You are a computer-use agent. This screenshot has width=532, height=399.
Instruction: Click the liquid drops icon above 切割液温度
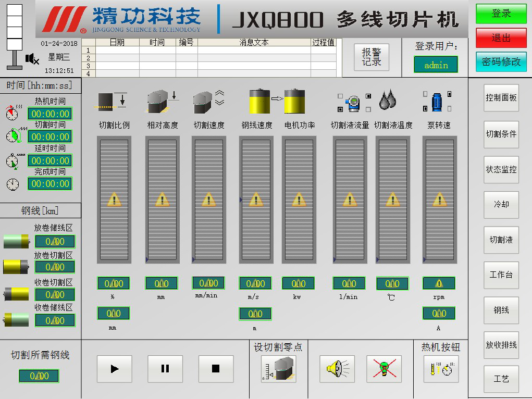(x=388, y=100)
